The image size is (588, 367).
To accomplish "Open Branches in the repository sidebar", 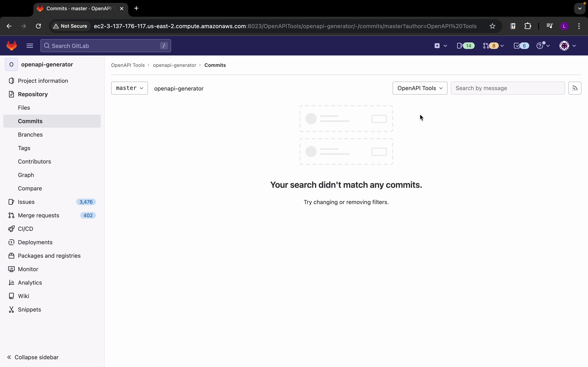I will coord(30,135).
